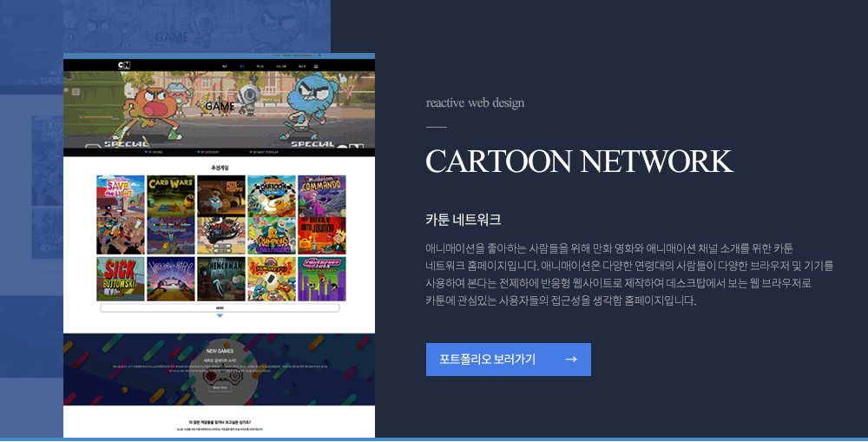868x442 pixels.
Task: Select the Henchman game thumbnail
Action: (220, 279)
